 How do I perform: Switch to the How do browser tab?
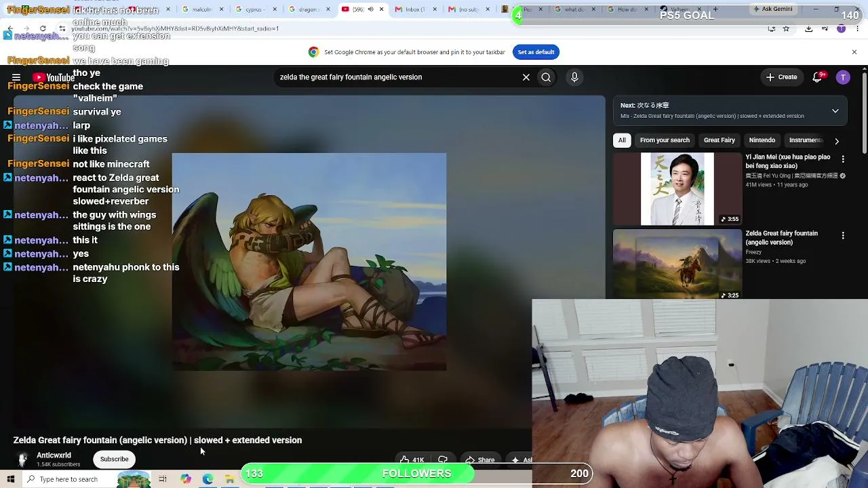(x=628, y=9)
